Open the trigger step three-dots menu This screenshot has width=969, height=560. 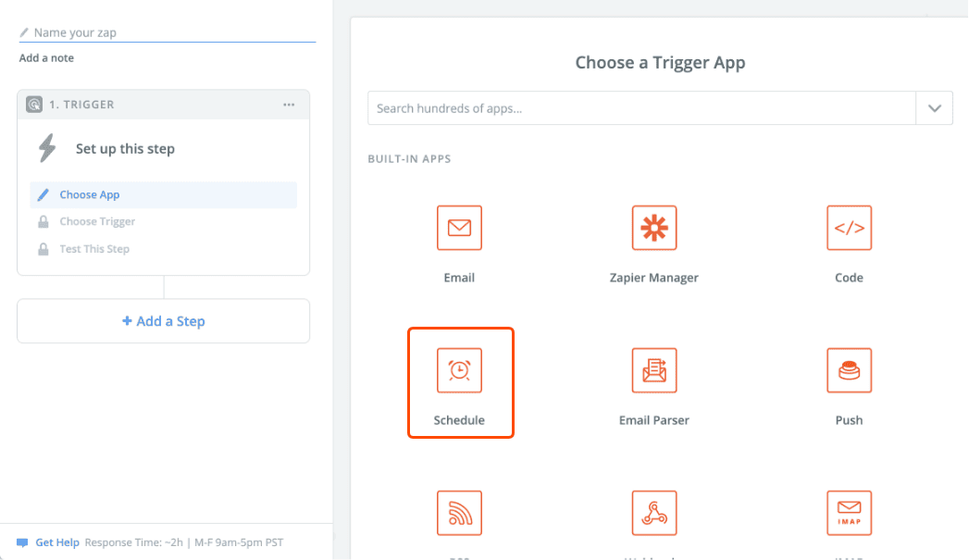[289, 105]
